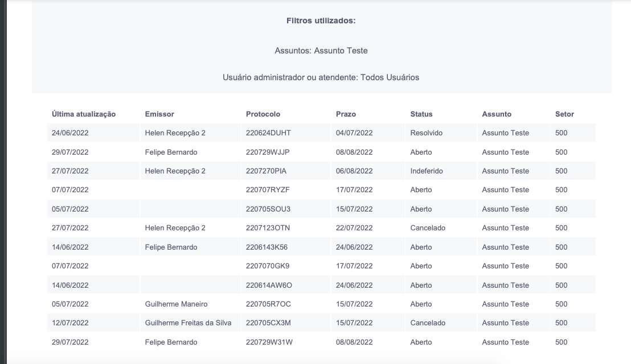This screenshot has height=364, width=631.
Task: Click the Status column header
Action: [421, 114]
